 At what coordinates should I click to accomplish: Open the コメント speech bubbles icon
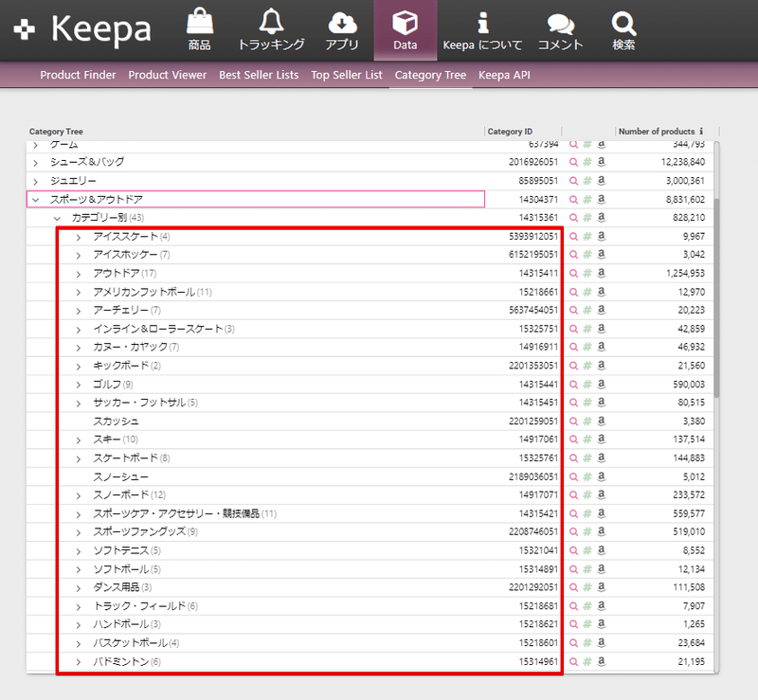(x=561, y=29)
